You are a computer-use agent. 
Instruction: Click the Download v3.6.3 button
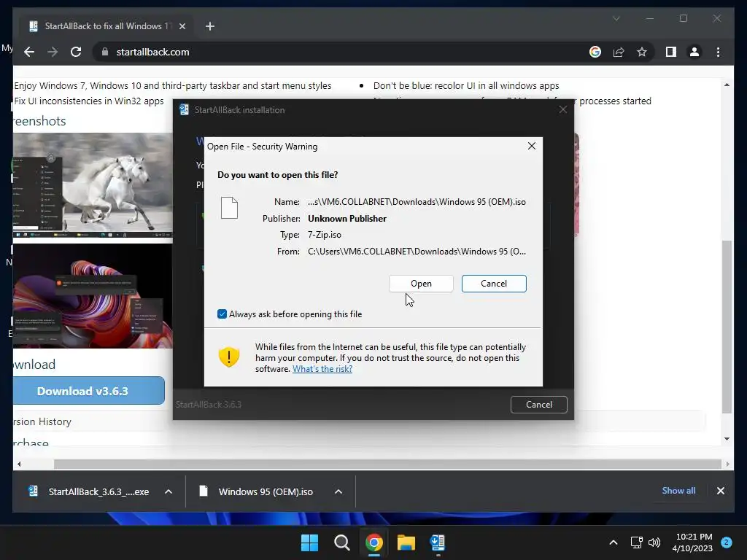(x=88, y=391)
